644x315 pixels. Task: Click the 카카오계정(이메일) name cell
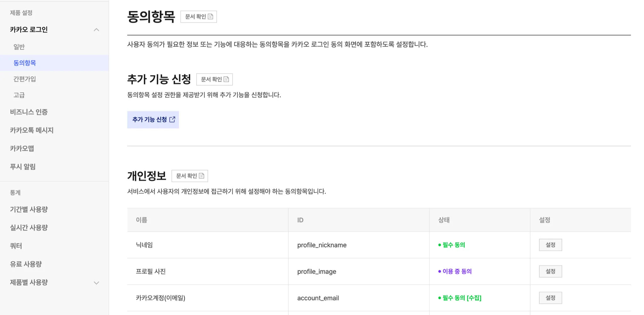(208, 298)
